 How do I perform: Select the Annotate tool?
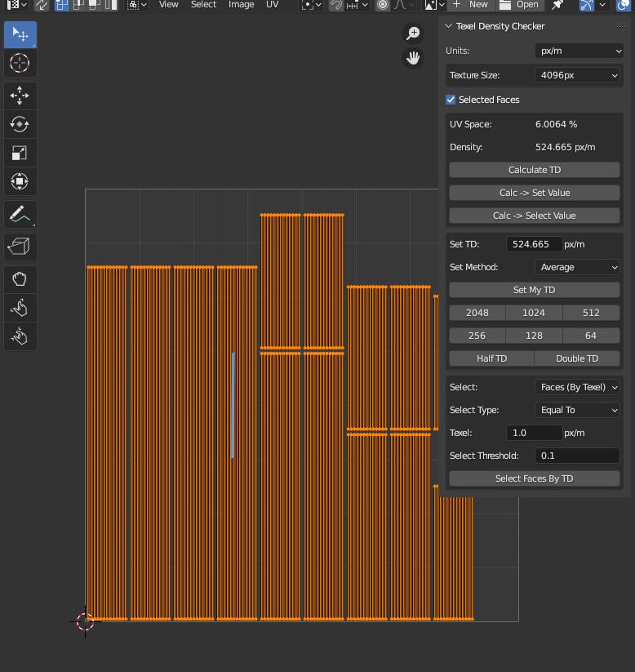(x=20, y=214)
